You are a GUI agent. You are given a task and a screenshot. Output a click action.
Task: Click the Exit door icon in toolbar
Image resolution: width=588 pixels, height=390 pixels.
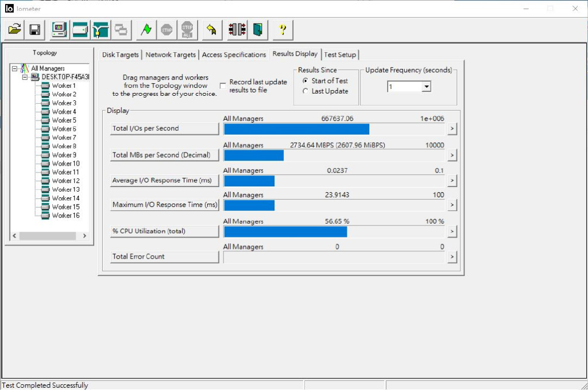tap(258, 29)
